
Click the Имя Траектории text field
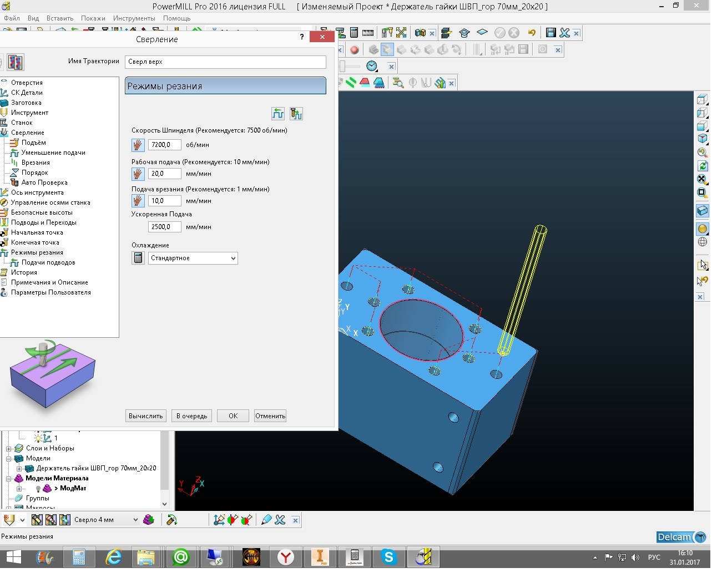pyautogui.click(x=225, y=62)
